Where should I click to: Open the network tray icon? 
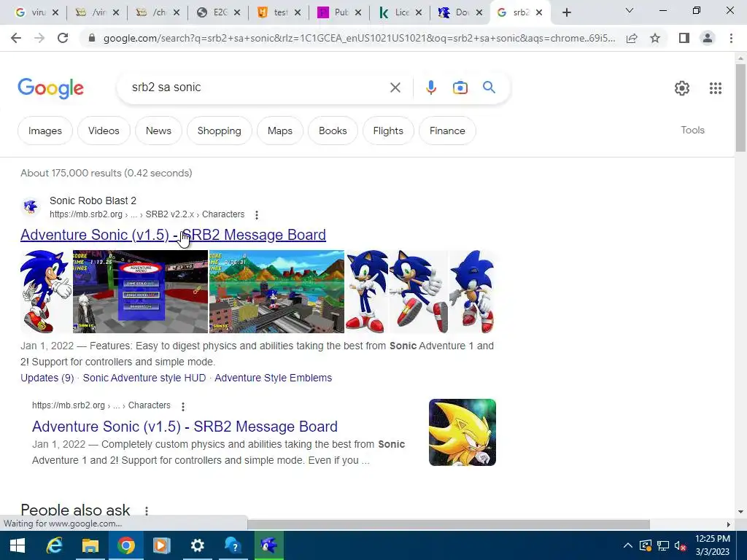tap(662, 545)
